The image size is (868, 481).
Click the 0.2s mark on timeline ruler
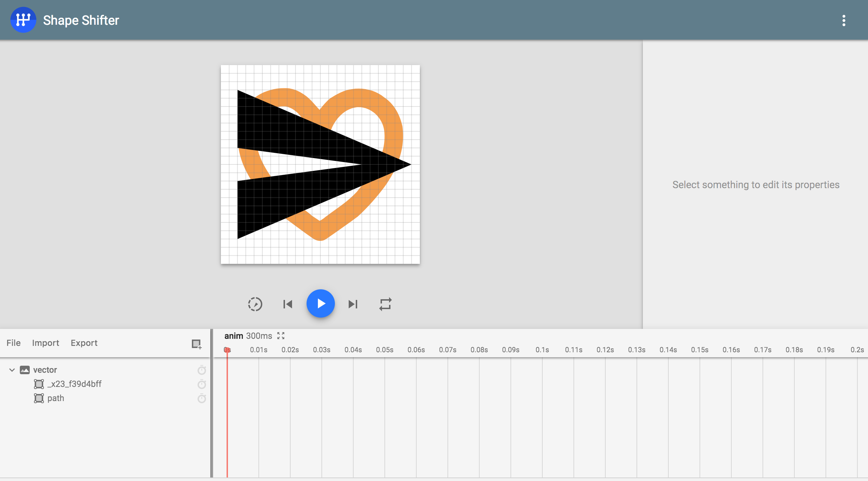pos(857,350)
